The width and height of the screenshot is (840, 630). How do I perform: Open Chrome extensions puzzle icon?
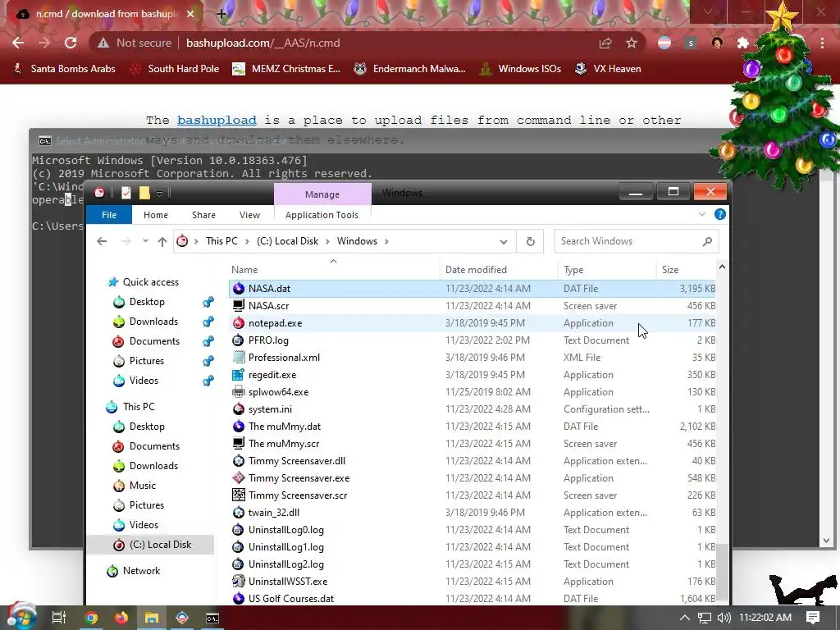(x=743, y=43)
